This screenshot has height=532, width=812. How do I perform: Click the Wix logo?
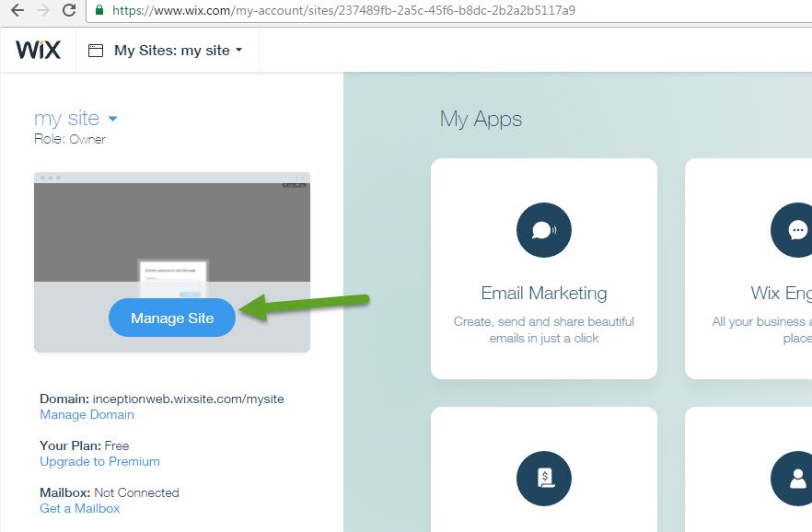pos(39,50)
